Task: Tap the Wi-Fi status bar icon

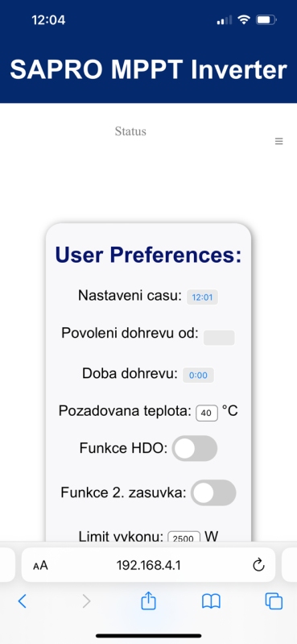Action: pos(244,19)
